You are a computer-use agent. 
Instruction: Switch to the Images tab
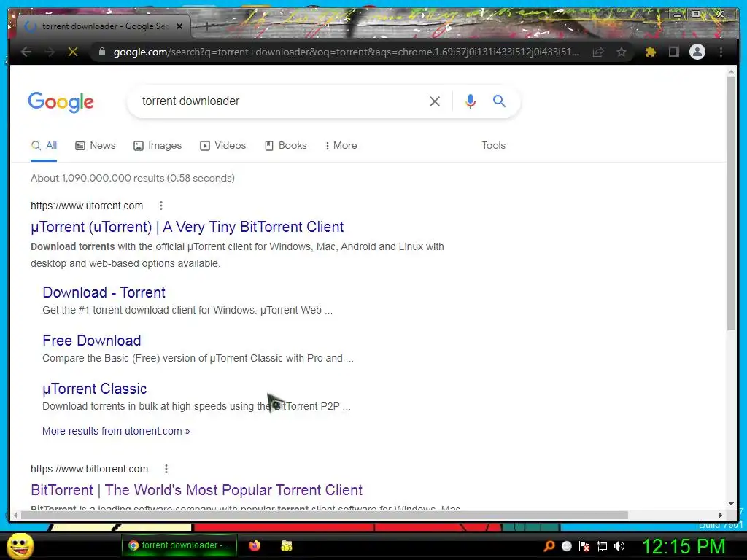(158, 146)
